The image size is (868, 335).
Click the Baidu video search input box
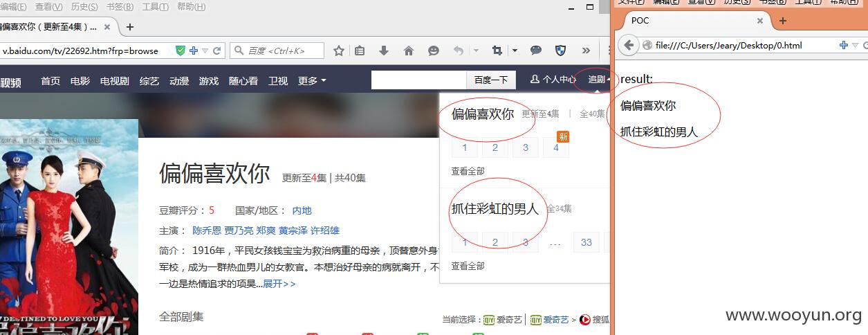(x=419, y=80)
